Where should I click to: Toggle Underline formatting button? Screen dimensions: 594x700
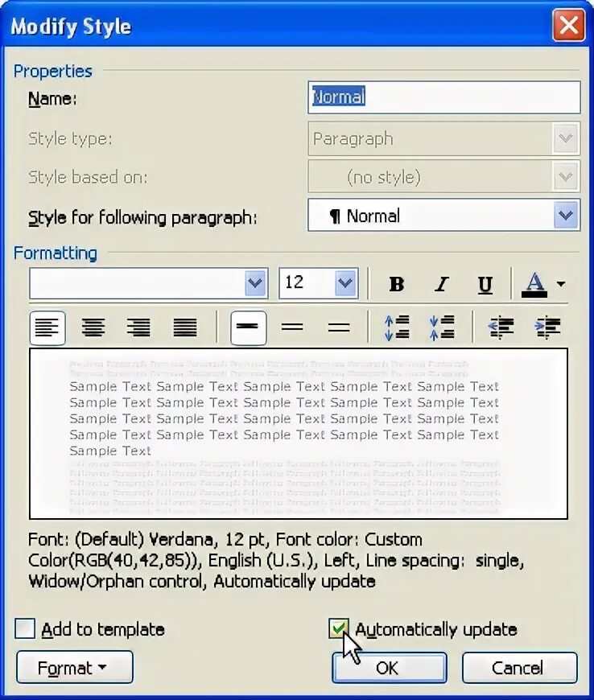point(485,284)
